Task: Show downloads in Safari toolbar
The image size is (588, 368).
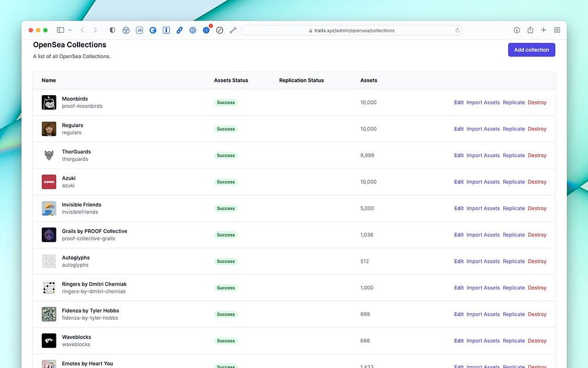Action: tap(516, 30)
